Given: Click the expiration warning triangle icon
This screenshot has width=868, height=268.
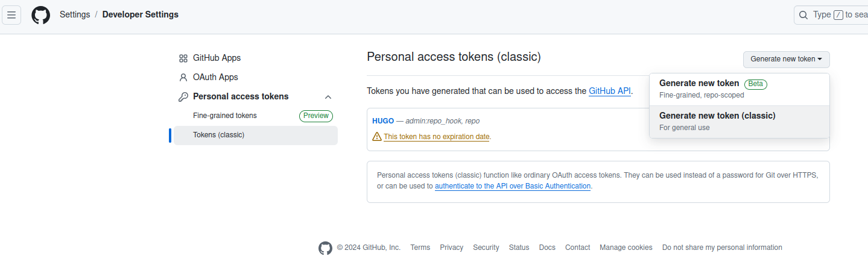Looking at the screenshot, I should pos(377,137).
